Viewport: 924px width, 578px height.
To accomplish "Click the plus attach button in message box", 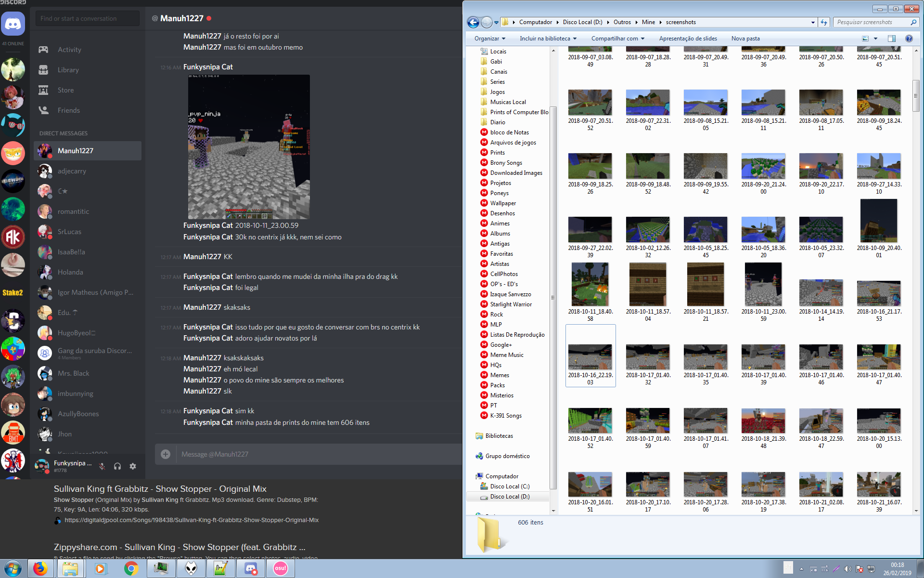I will [166, 454].
